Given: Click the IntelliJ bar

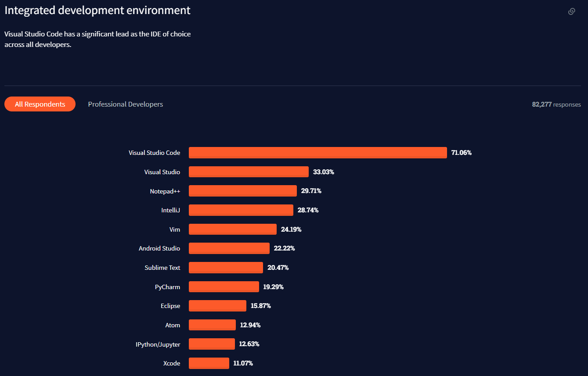Looking at the screenshot, I should click(241, 210).
